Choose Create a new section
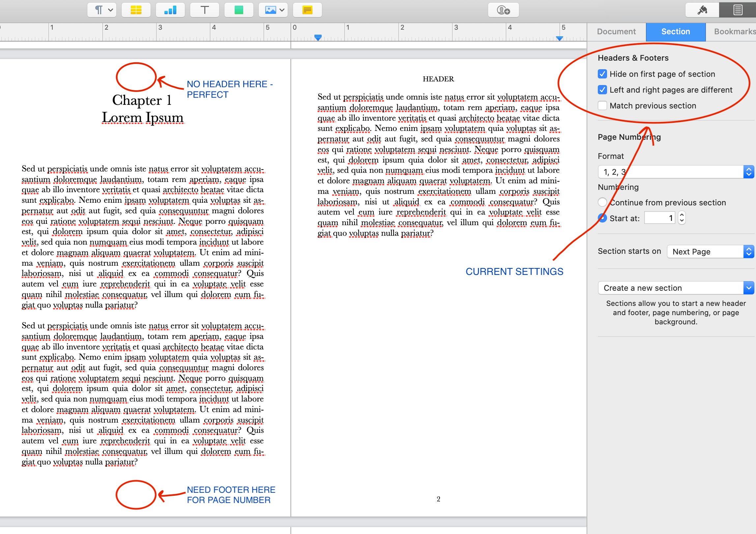Image resolution: width=756 pixels, height=534 pixels. click(x=675, y=287)
